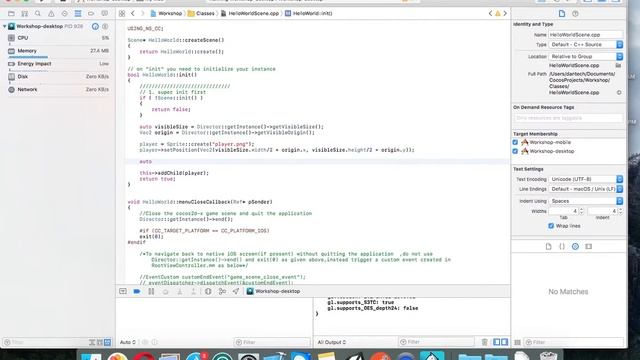Open Text Encoding dropdown Unicode (UTF-8)
The height and width of the screenshot is (360, 640).
tap(586, 179)
